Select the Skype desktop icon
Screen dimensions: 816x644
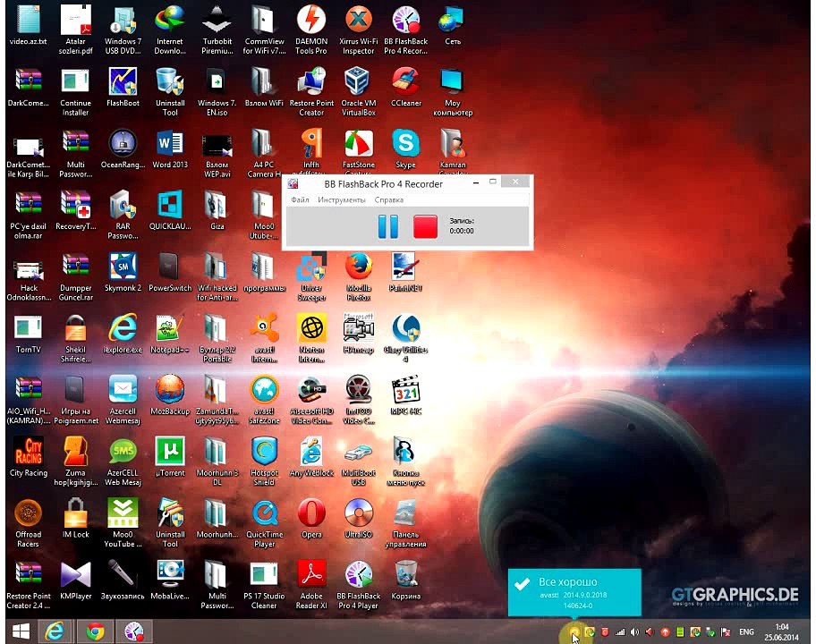coord(405,149)
